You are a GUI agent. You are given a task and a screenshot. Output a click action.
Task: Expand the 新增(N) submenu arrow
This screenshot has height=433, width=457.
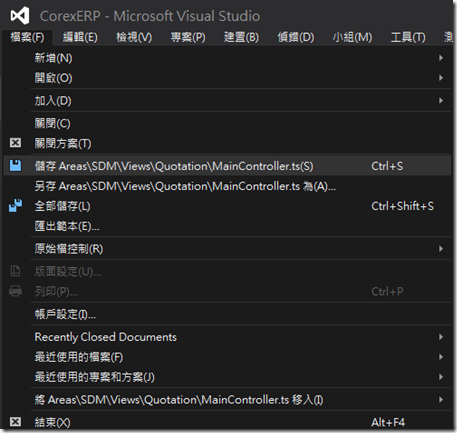coord(441,58)
